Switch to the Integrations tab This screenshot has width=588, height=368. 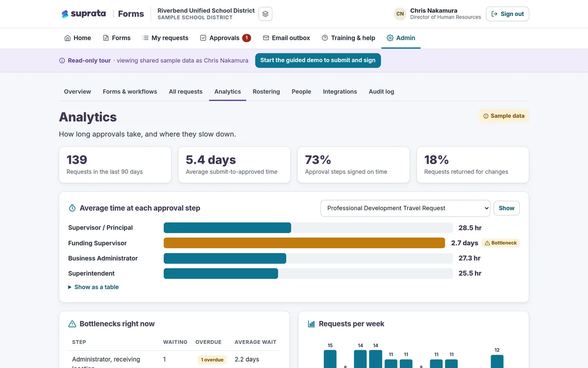(x=340, y=92)
